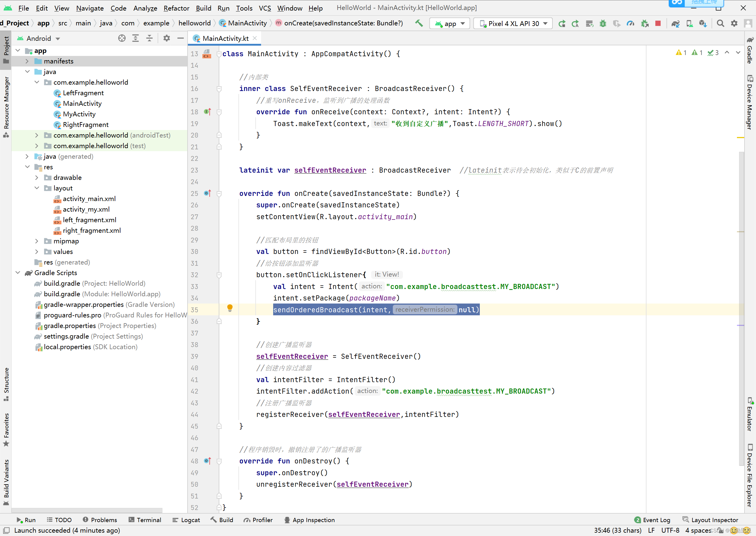Click the Search Everywhere magnifier icon
Viewport: 756px width, 536px height.
coord(720,24)
